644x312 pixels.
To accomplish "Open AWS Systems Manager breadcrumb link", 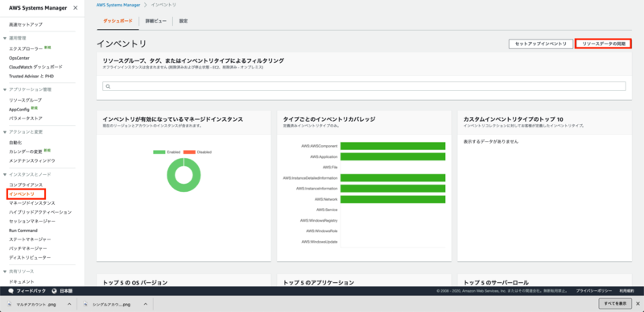I will coord(118,5).
